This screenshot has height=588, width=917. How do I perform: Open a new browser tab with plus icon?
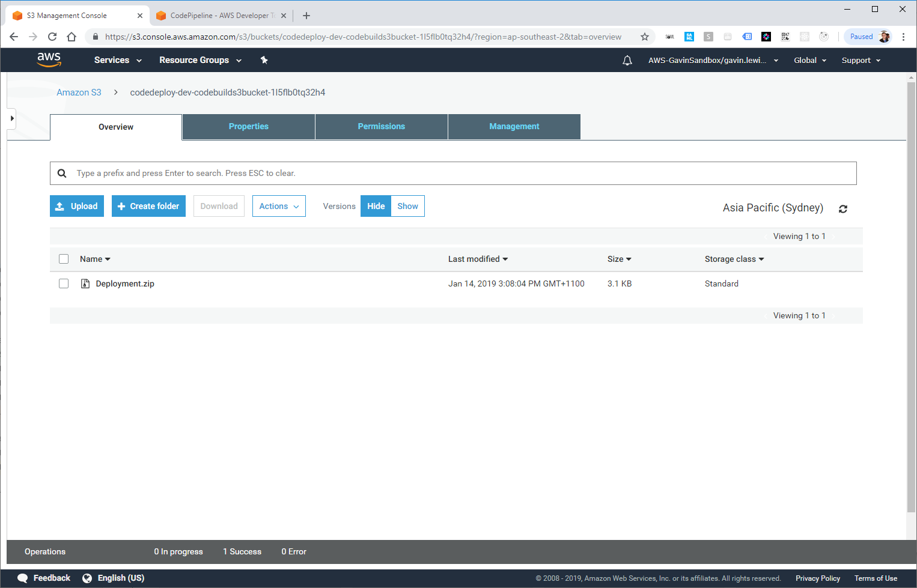pyautogui.click(x=306, y=16)
